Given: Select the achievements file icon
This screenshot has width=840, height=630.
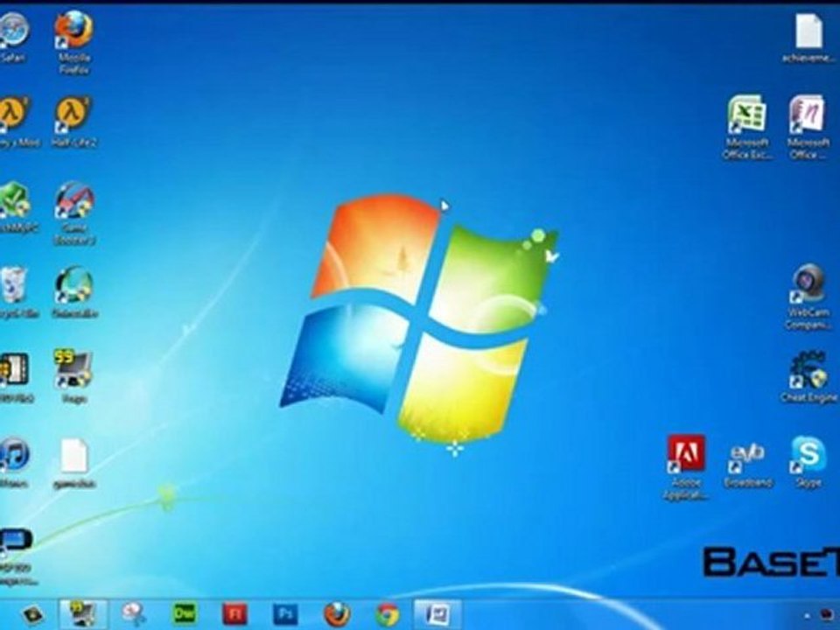Looking at the screenshot, I should click(x=808, y=38).
